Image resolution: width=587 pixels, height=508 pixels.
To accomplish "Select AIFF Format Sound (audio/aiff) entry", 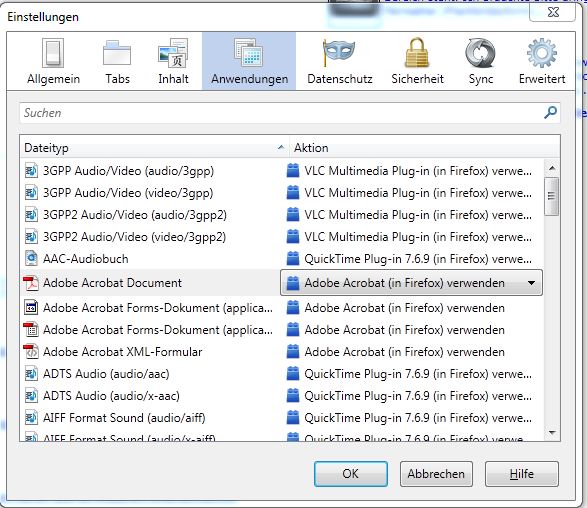I will (282, 418).
